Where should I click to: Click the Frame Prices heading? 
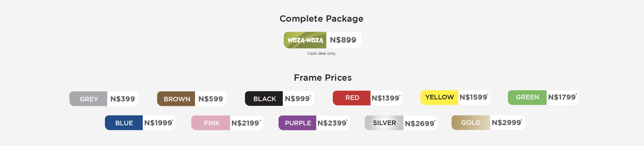pyautogui.click(x=323, y=78)
